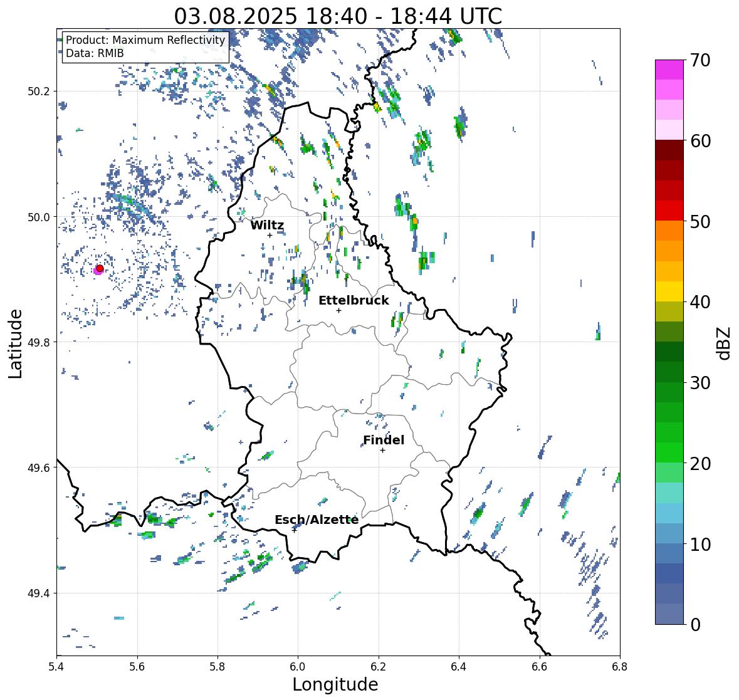Viewport: 739px width, 700px height.
Task: Click the orange colorbar segment just above 50
Action: click(x=669, y=231)
